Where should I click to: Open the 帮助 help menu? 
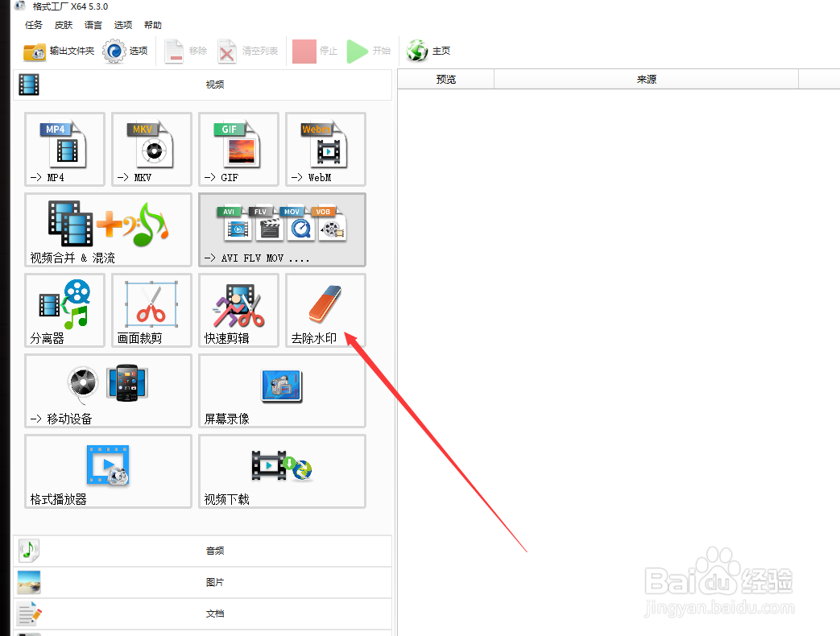pos(153,25)
